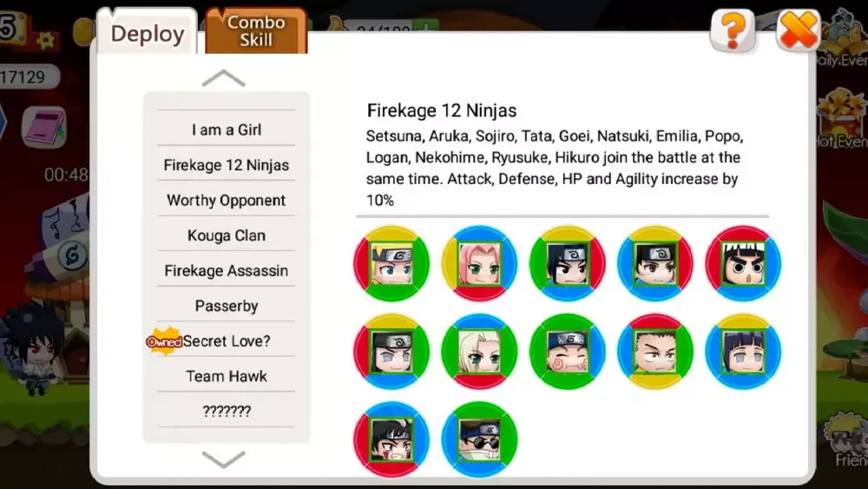Viewport: 868px width, 489px height.
Task: Expand the list with the up chevron
Action: [224, 78]
